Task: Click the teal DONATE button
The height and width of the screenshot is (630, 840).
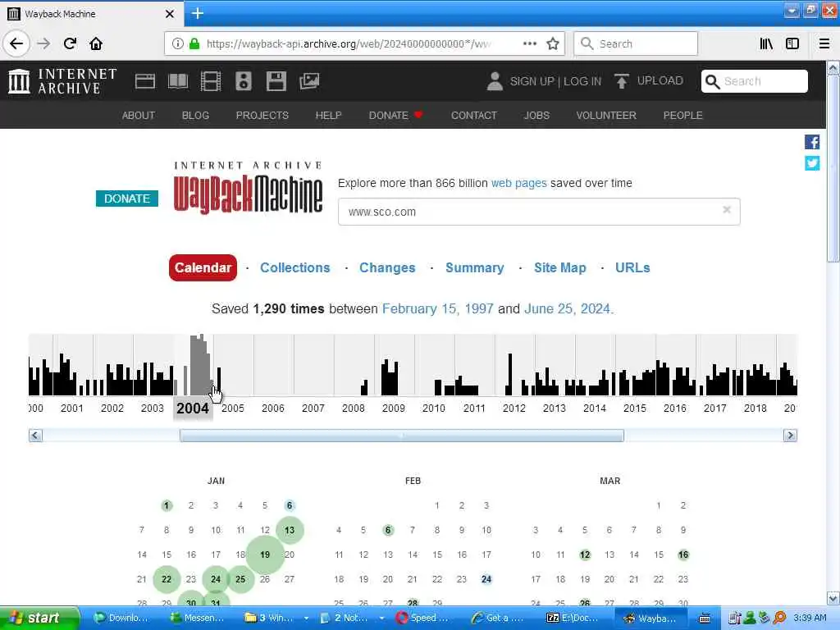Action: pos(127,199)
